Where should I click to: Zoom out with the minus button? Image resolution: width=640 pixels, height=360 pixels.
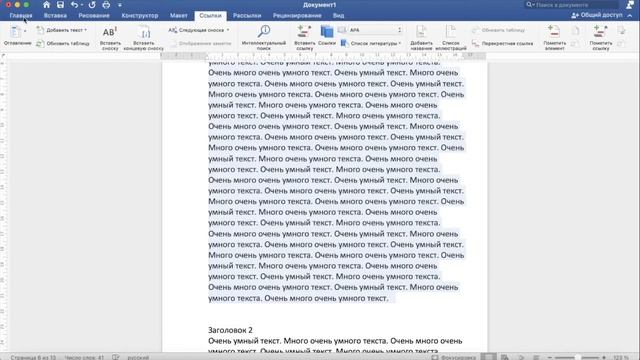tap(549, 358)
